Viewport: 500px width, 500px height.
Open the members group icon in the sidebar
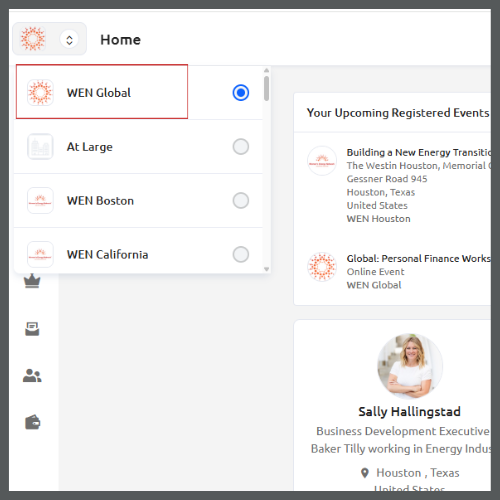pyautogui.click(x=32, y=375)
